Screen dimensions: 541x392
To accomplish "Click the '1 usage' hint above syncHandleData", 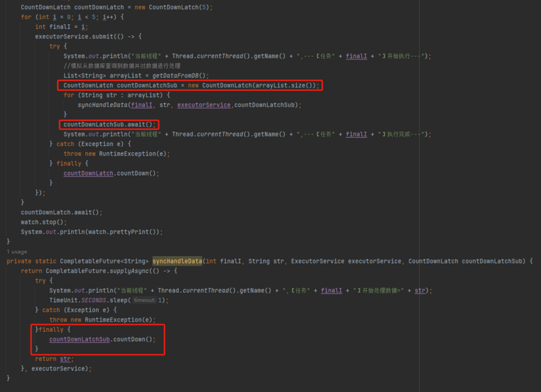I will pyautogui.click(x=17, y=251).
